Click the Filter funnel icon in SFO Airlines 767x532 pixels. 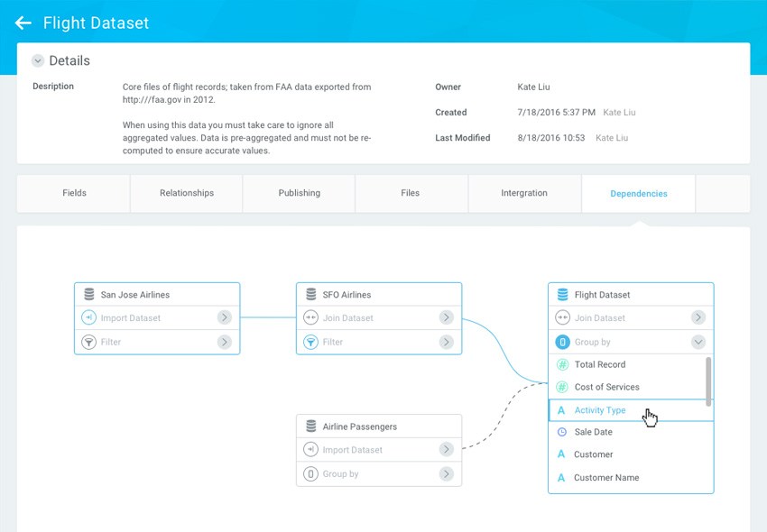pos(310,343)
